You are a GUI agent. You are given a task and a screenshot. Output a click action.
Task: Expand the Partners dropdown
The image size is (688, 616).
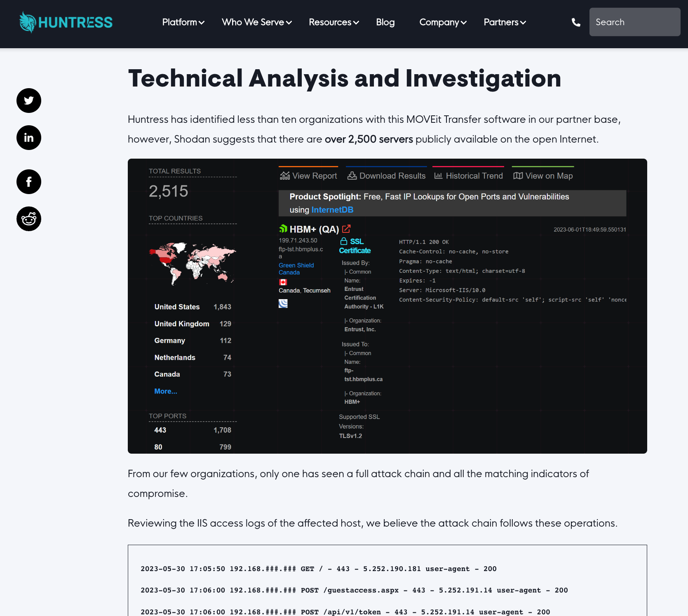click(505, 22)
